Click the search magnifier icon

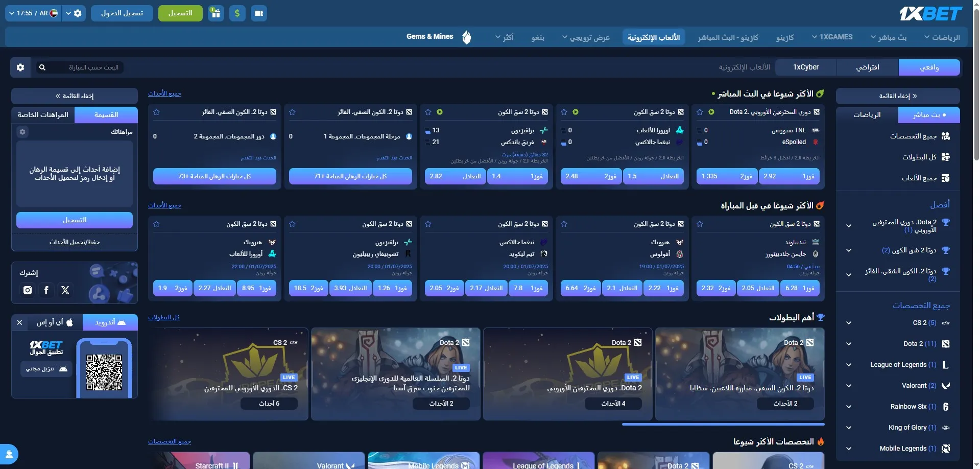(x=42, y=67)
